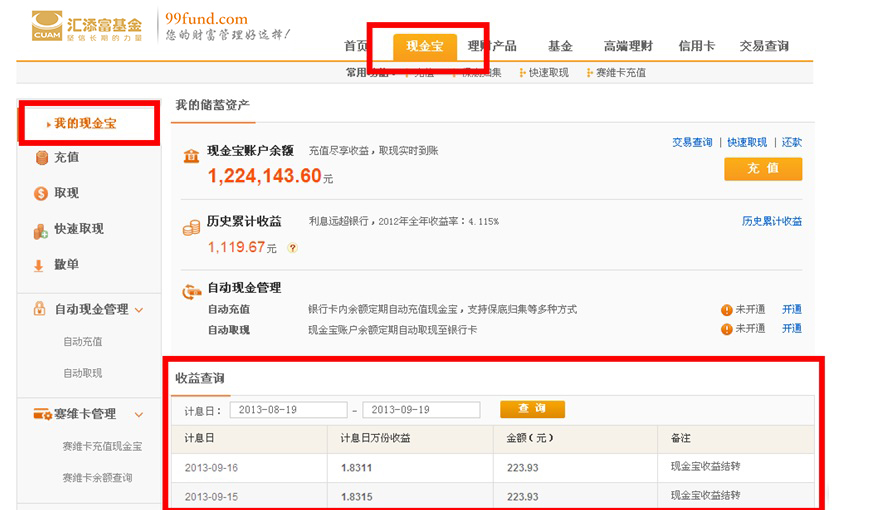Click the 取现 dollar icon in sidebar
The height and width of the screenshot is (510, 874).
(41, 193)
